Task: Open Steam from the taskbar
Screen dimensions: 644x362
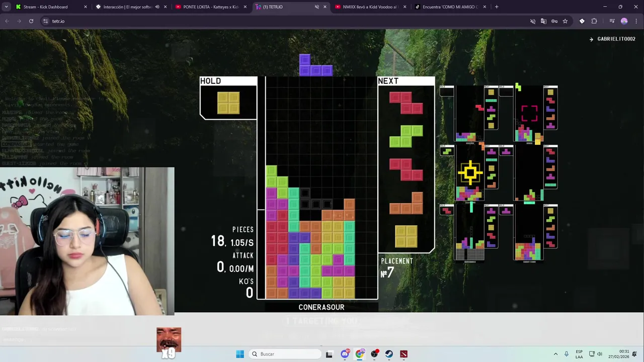Action: pyautogui.click(x=389, y=354)
